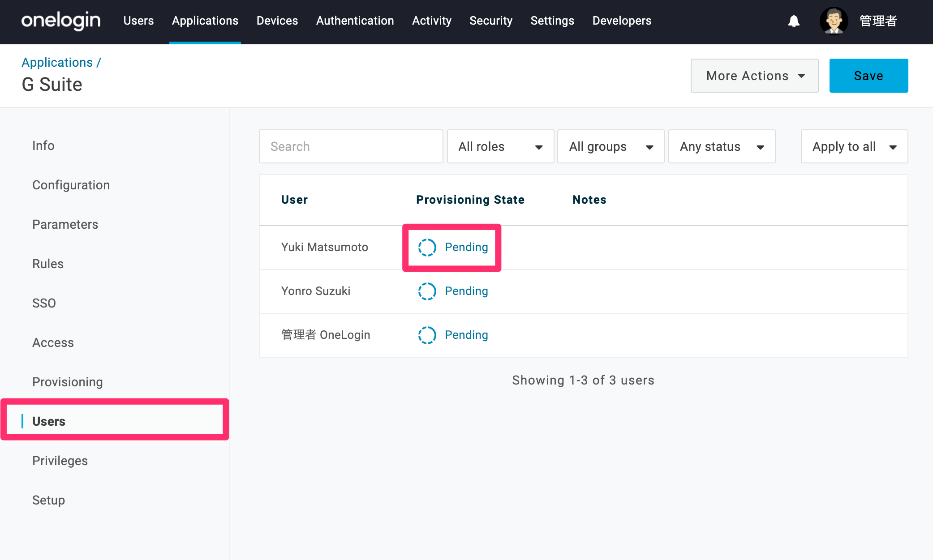
Task: Click pending spinner icon for Yuki Matsumoto
Action: pos(427,247)
